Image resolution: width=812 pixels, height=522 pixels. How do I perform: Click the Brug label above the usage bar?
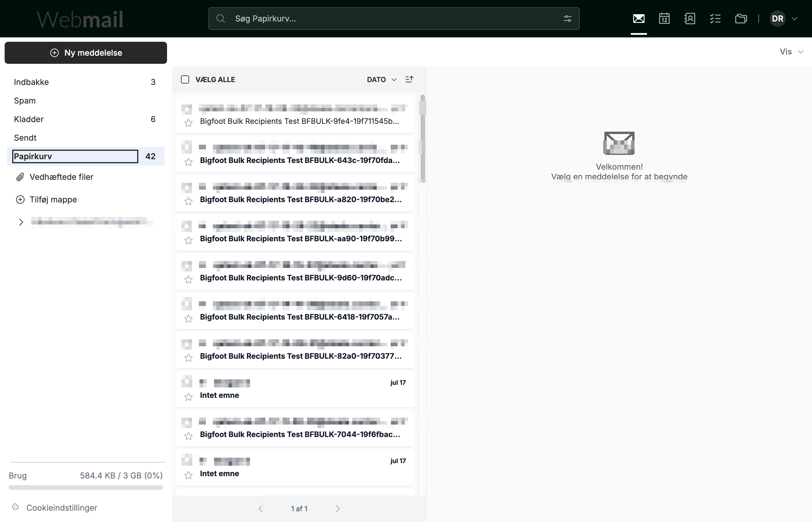coord(18,476)
